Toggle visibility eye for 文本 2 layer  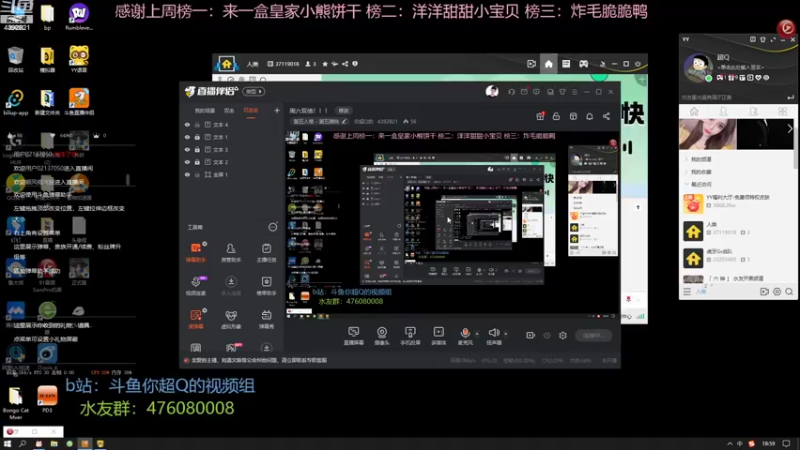coord(187,162)
